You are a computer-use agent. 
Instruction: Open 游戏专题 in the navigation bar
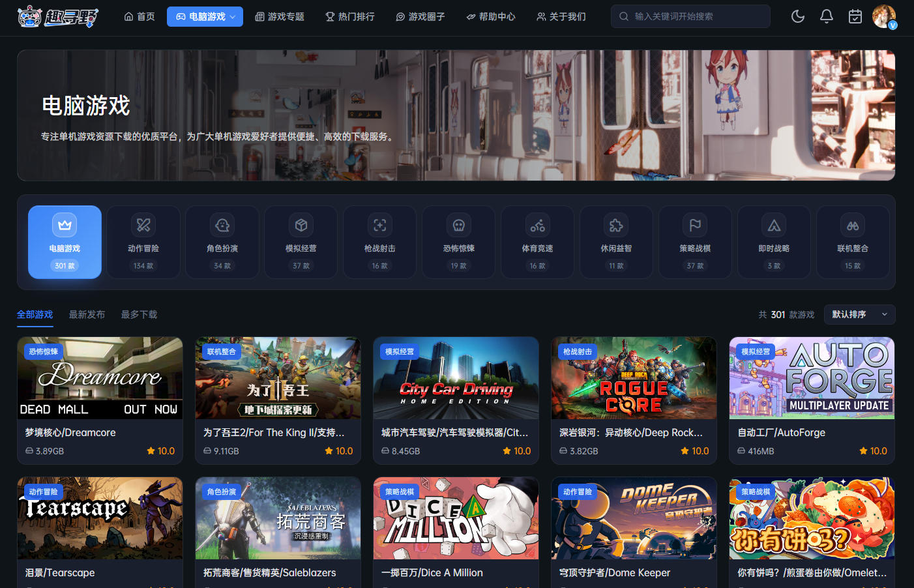280,16
